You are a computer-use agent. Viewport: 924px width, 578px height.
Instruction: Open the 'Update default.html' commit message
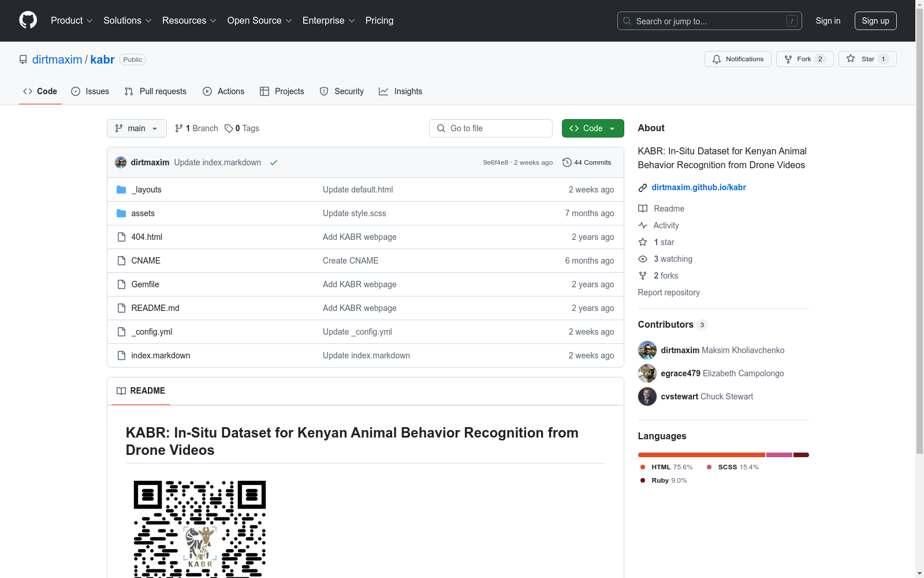[x=358, y=190]
